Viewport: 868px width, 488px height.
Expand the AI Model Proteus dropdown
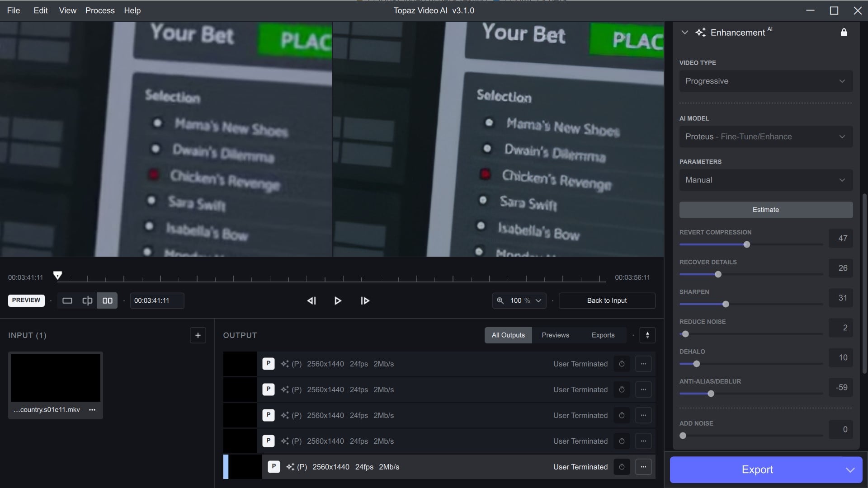point(766,136)
